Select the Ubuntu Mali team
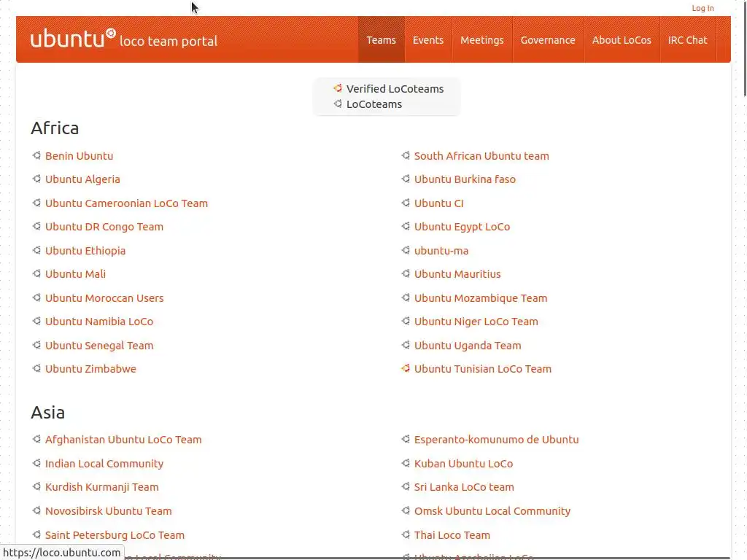 [75, 274]
